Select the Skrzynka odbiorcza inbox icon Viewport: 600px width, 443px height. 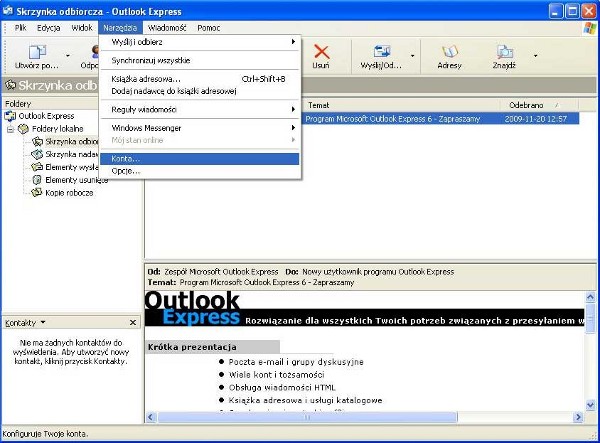click(x=37, y=142)
